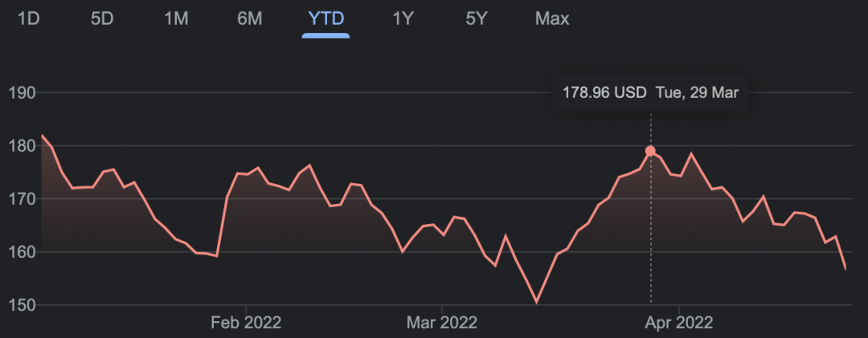
Task: Open the 1M chart view
Action: [x=176, y=18]
